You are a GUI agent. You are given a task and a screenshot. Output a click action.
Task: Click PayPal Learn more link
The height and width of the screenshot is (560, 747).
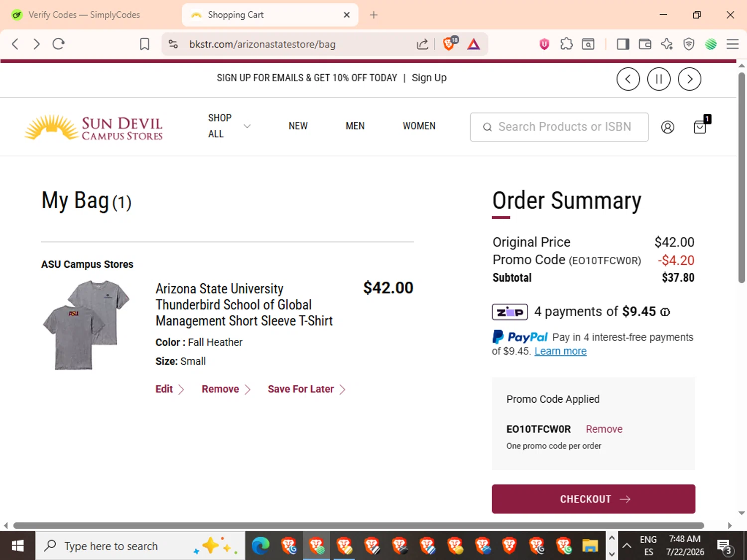click(560, 351)
